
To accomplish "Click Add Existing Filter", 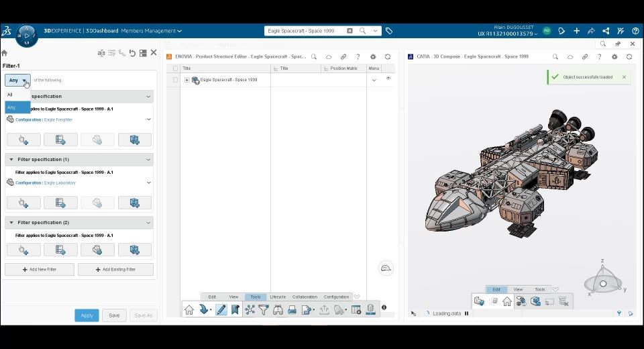I will (x=115, y=270).
